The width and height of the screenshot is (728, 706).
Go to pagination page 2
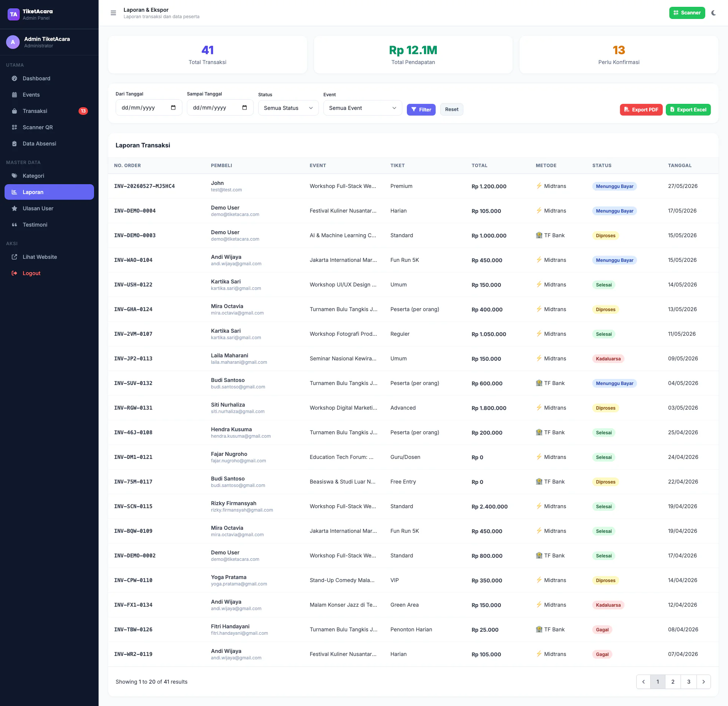(x=673, y=682)
